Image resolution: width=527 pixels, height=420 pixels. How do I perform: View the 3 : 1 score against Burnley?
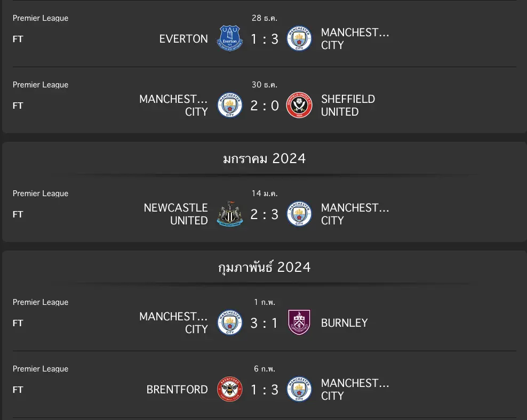[265, 323]
